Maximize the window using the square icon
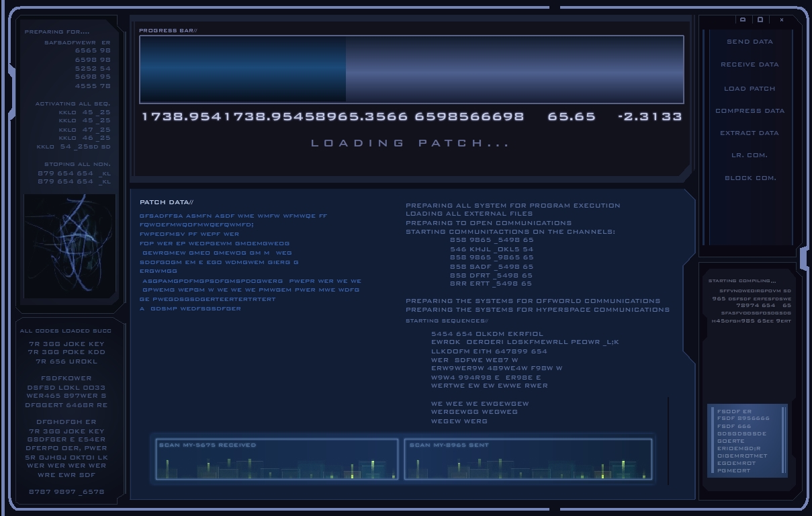Screen dimensions: 812x516 point(760,20)
